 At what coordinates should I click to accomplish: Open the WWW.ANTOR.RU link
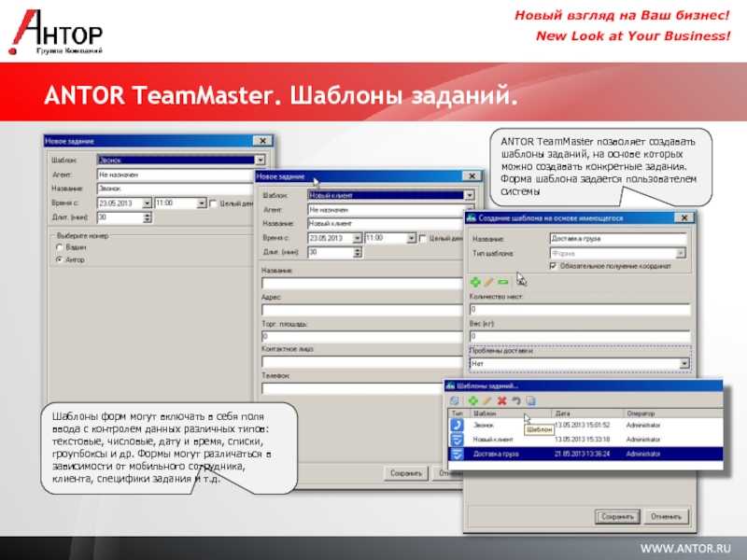click(x=685, y=549)
